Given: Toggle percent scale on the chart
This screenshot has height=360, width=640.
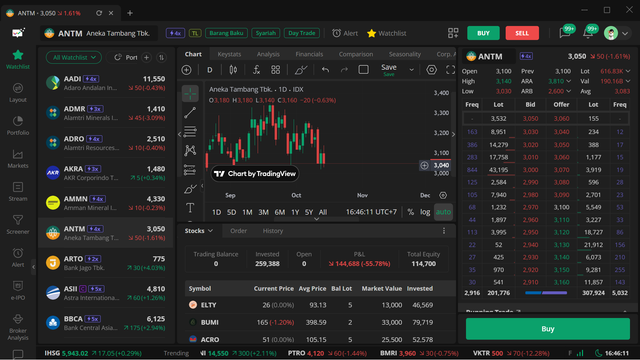Looking at the screenshot, I should point(411,212).
